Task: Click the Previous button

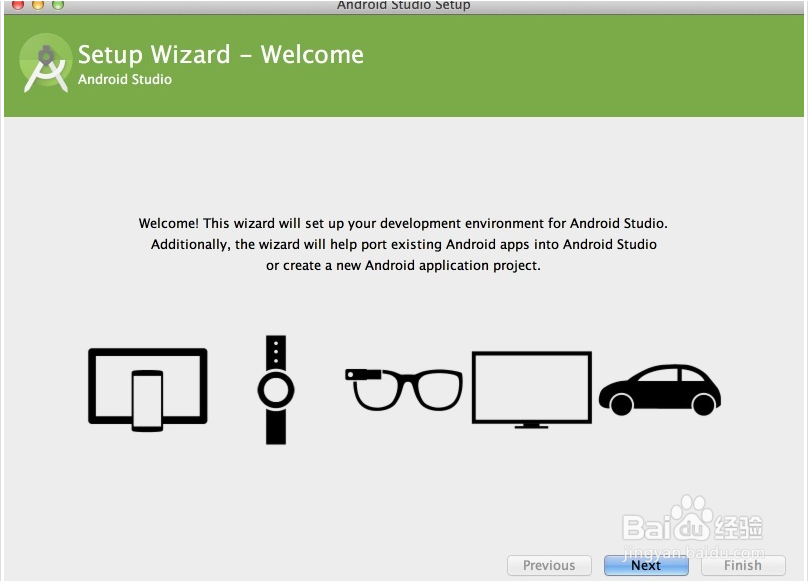Action: point(549,565)
